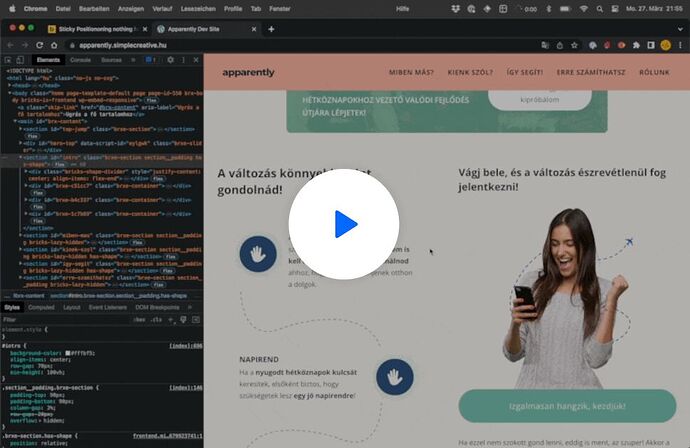This screenshot has width=690, height=448.
Task: Bookmark this page star icon
Action: (x=574, y=45)
